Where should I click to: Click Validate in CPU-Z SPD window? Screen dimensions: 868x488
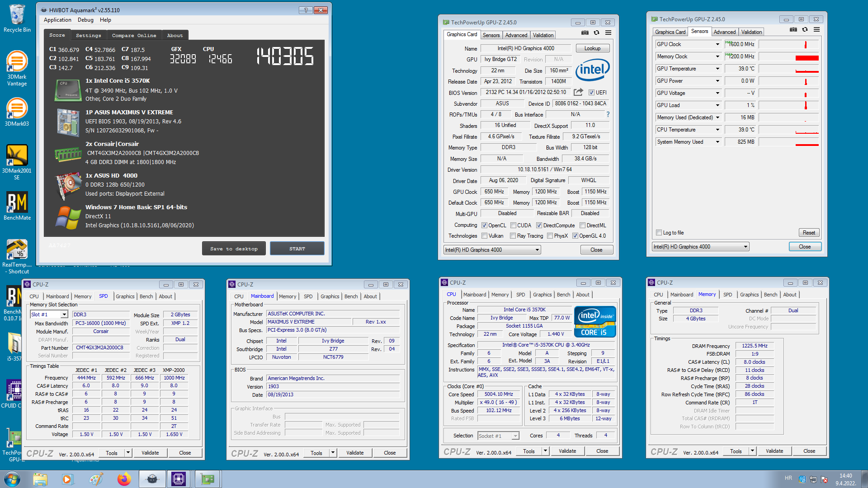(150, 453)
